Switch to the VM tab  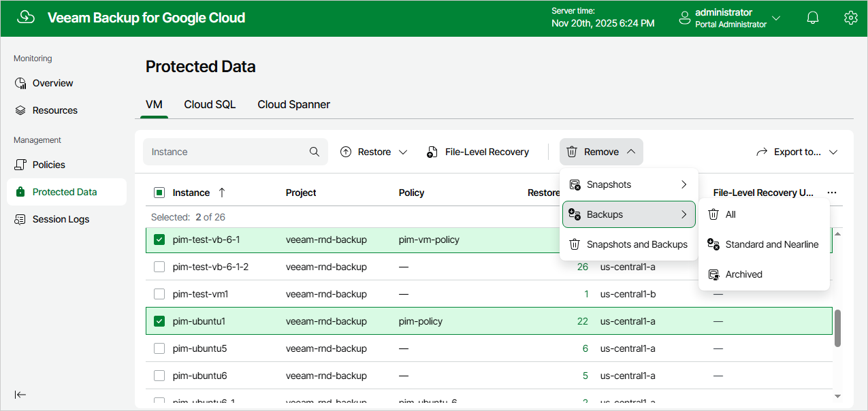154,105
